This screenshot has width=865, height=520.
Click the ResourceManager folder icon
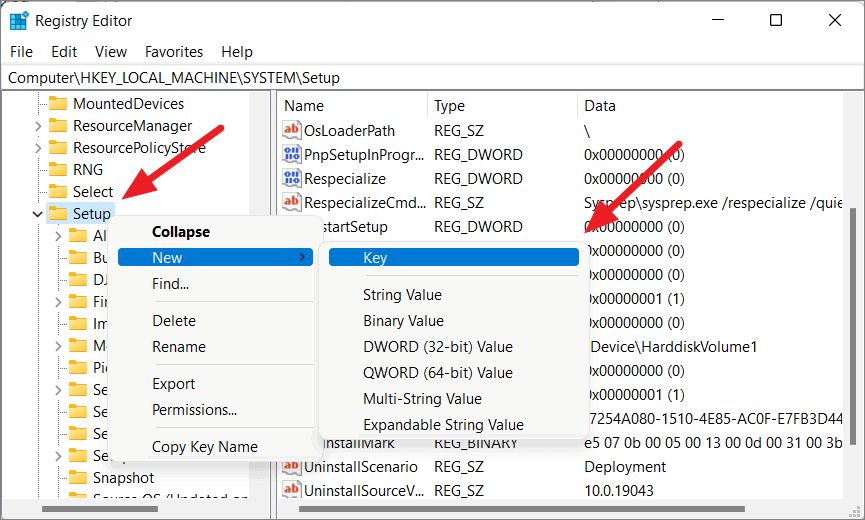click(57, 126)
